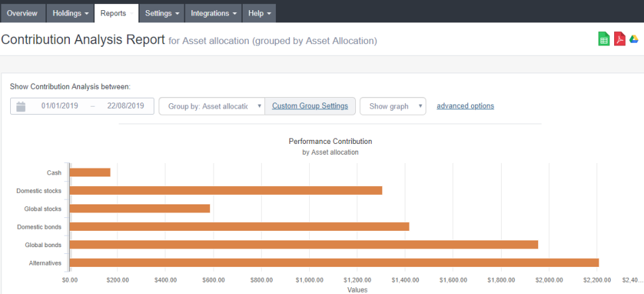Click the Domestic bonds axis label
This screenshot has height=294, width=644.
point(39,227)
